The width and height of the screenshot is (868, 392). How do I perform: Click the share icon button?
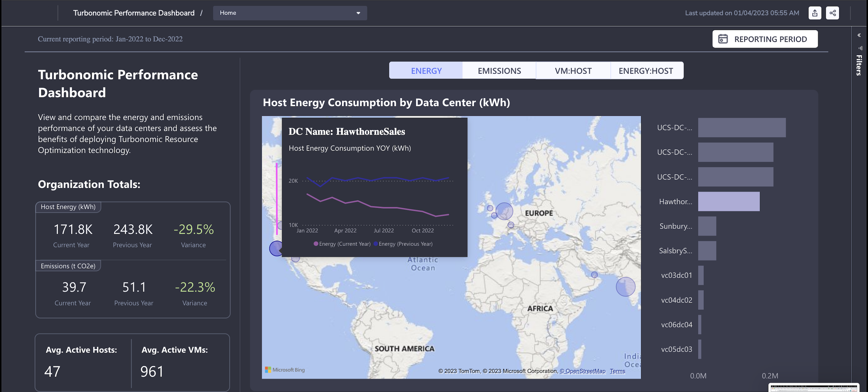(x=832, y=13)
